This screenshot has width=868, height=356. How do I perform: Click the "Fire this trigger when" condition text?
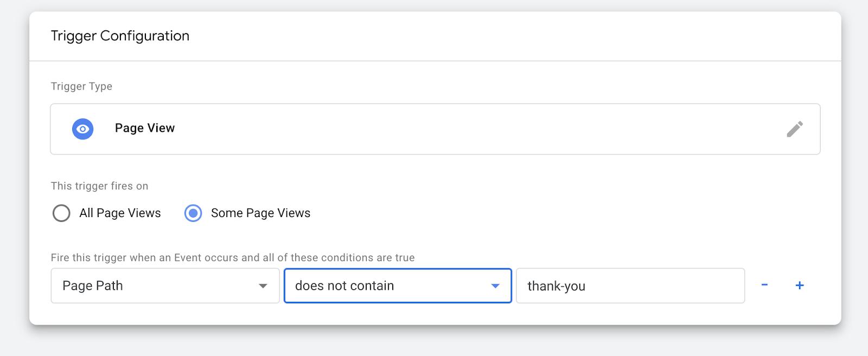tap(232, 258)
